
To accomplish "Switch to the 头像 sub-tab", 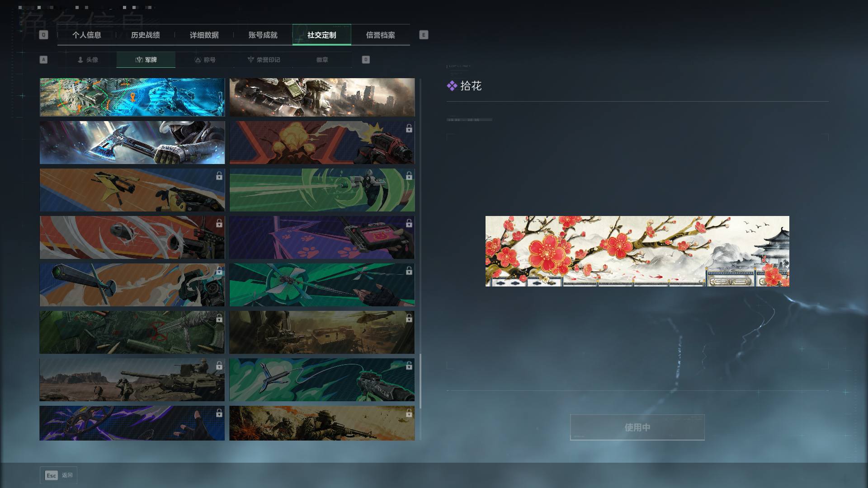I will (87, 60).
